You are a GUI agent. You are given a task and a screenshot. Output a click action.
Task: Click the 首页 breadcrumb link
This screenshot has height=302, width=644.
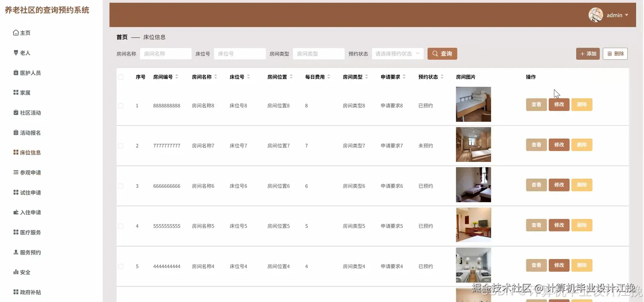coord(122,37)
